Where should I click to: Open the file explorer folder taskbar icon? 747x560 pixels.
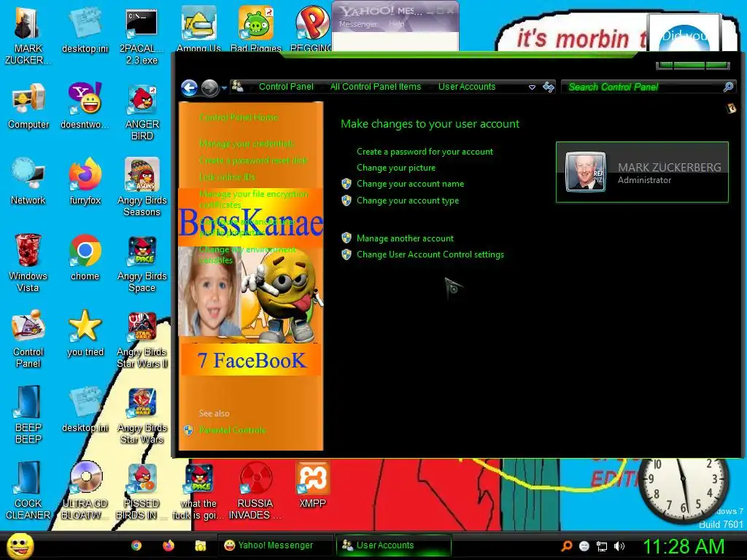201,545
